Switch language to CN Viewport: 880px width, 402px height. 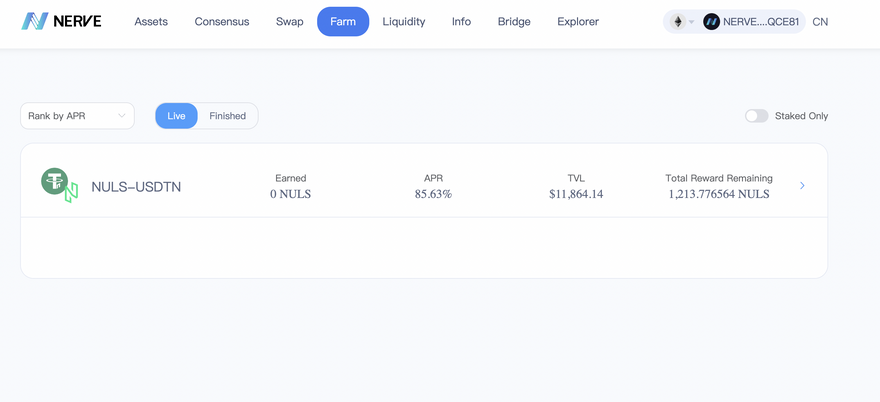tap(820, 22)
